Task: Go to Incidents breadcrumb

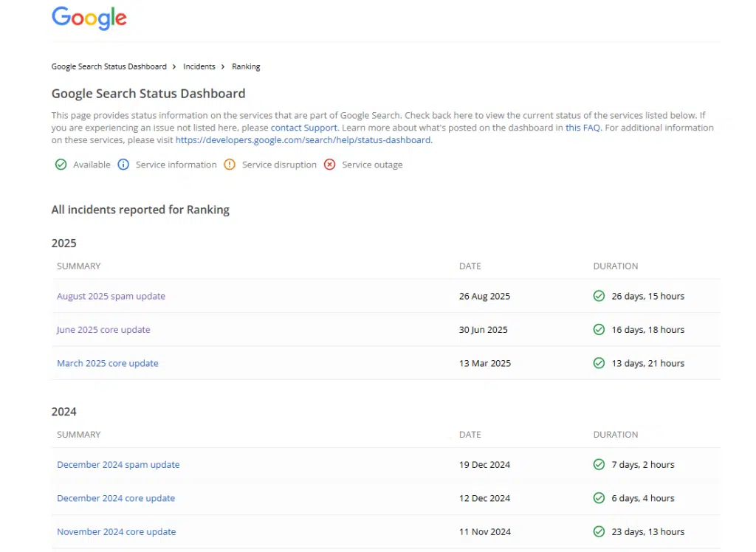Action: (x=199, y=66)
